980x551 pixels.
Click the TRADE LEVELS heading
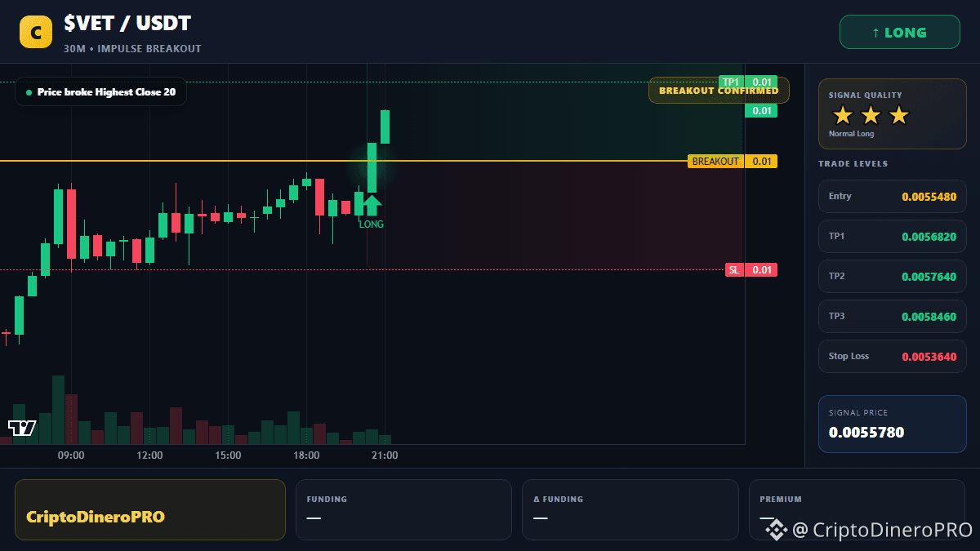(853, 164)
